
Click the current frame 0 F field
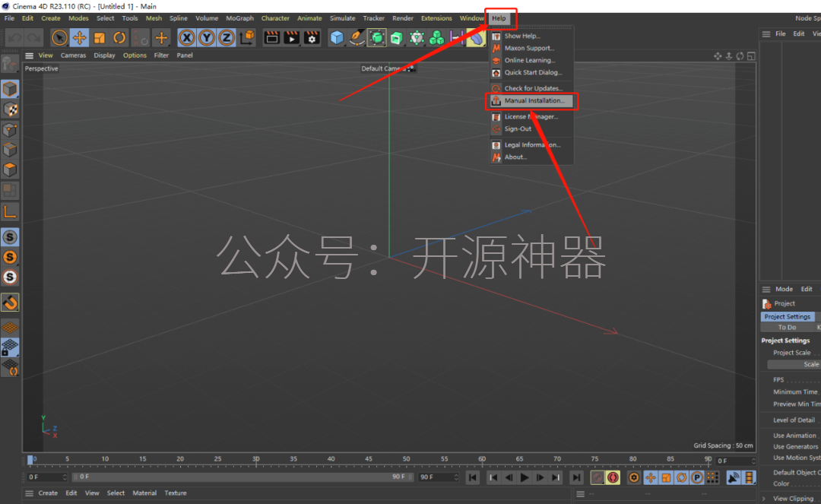(47, 477)
